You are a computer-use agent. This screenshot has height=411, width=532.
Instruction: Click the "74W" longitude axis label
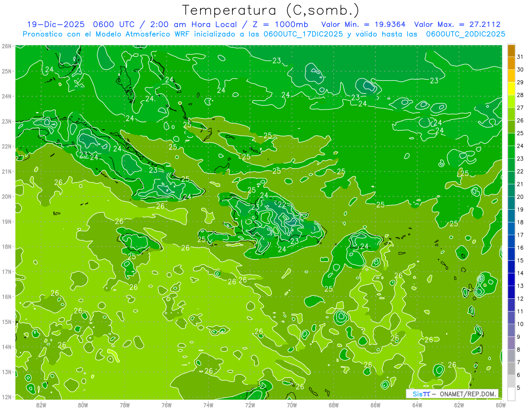(208, 404)
